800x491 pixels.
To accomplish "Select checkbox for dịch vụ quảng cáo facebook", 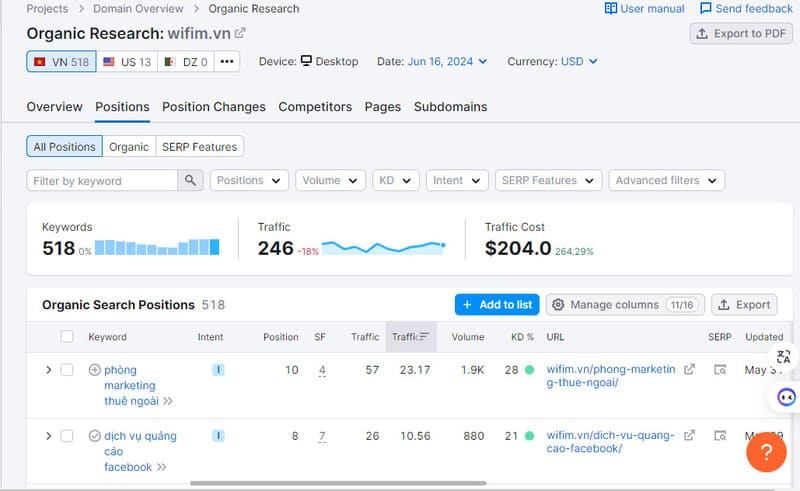I will pos(67,436).
